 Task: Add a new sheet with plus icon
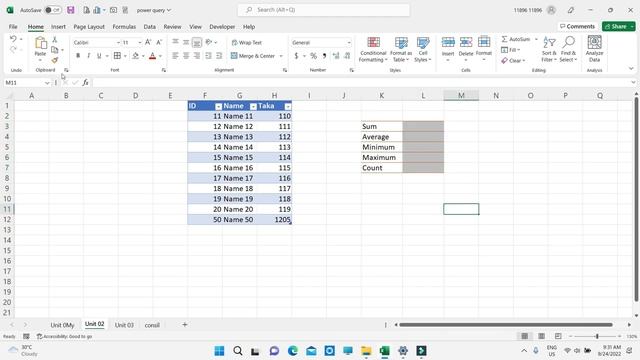(x=184, y=325)
